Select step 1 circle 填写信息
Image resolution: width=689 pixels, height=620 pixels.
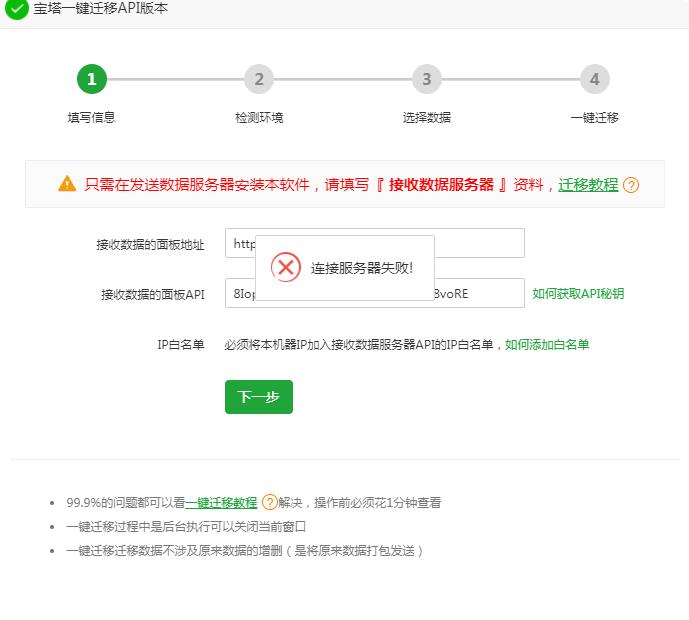[x=92, y=79]
